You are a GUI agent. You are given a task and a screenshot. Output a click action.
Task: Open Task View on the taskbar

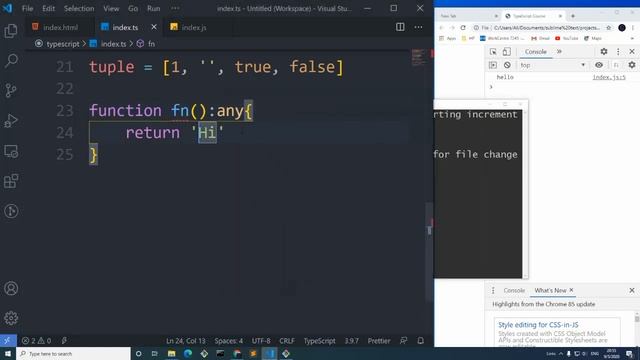[155, 353]
